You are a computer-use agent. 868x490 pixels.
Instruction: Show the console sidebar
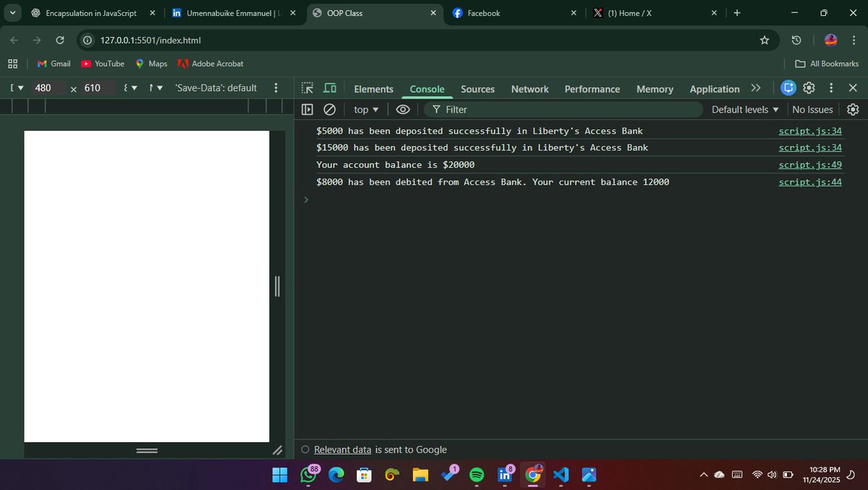point(307,109)
